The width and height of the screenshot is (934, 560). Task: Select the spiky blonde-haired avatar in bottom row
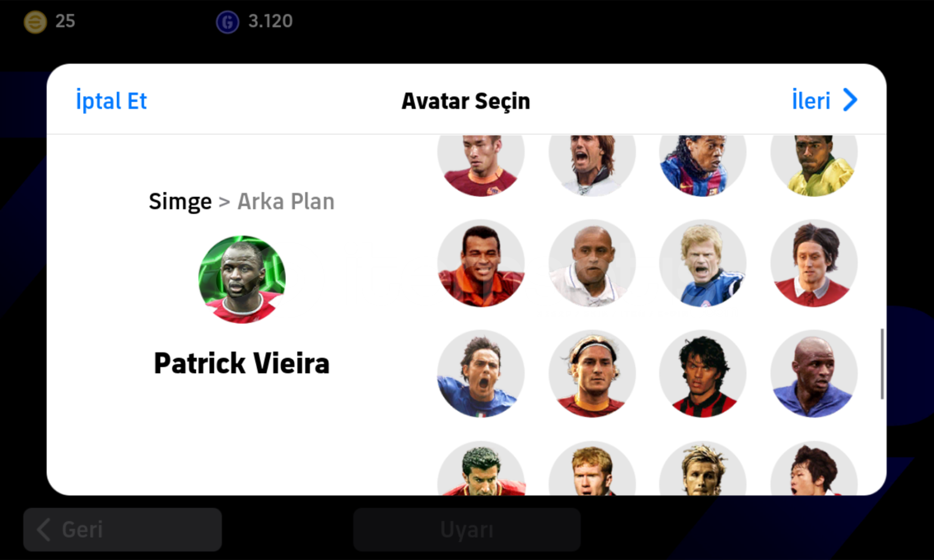703,468
